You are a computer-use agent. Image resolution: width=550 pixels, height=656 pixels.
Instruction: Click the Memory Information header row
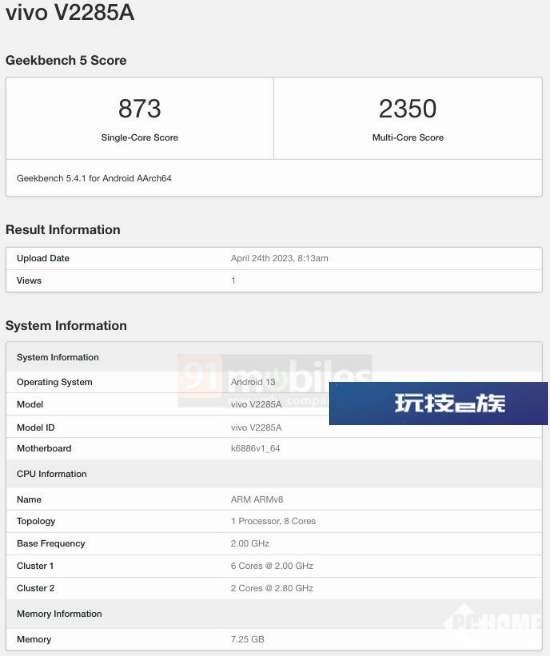[274, 614]
